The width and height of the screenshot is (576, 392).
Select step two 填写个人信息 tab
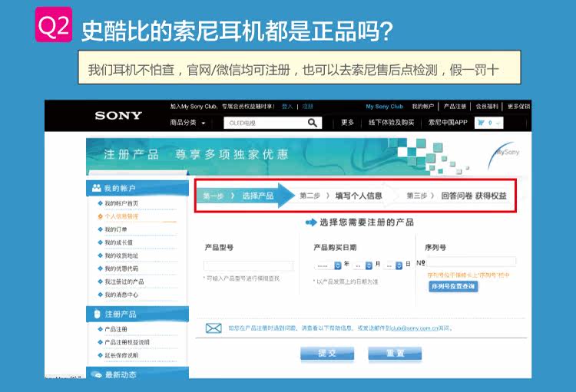341,196
